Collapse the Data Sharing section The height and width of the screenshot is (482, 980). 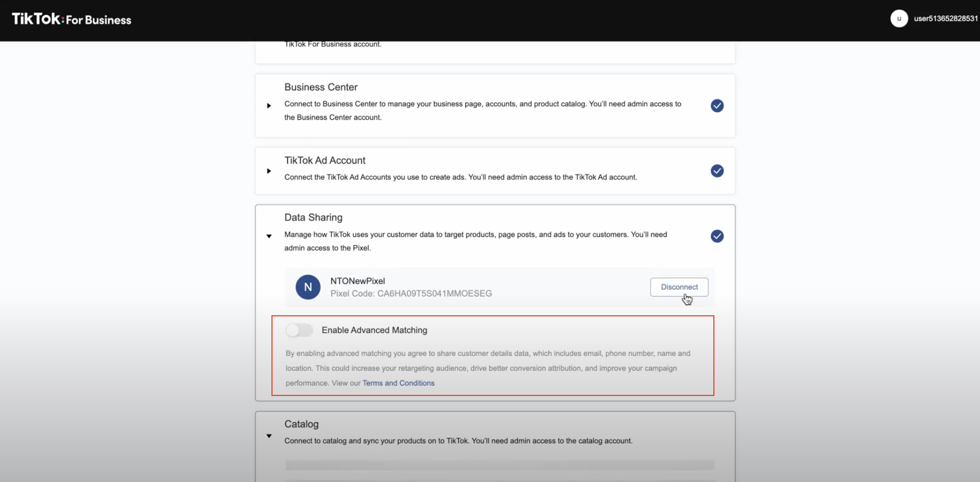pos(269,236)
